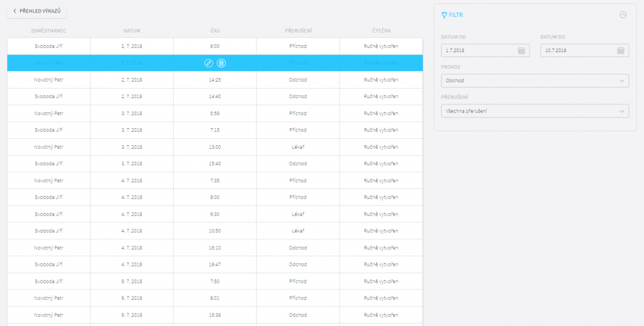Click Příchod in the 7:35 row
Screen dimensions: 644x326
click(297, 181)
